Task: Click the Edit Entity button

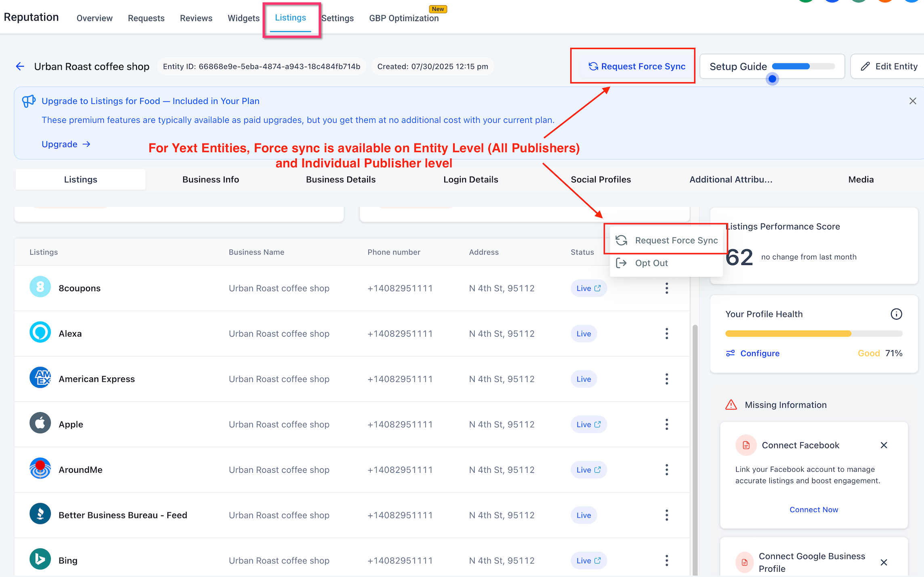Action: coord(889,66)
